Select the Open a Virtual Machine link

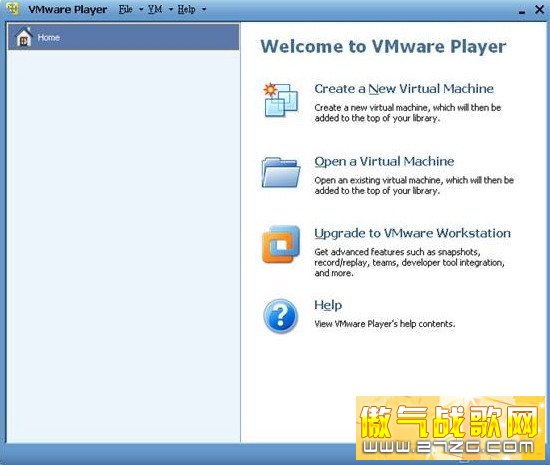pos(384,161)
